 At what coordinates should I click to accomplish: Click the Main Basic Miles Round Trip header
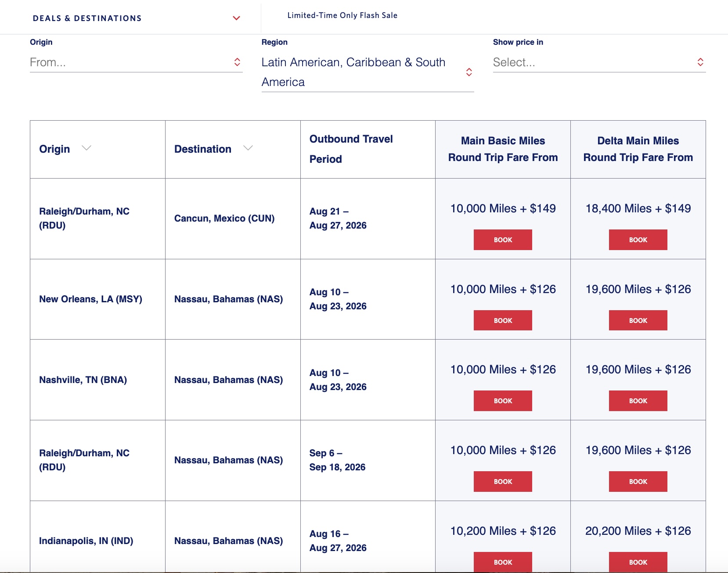pos(503,149)
